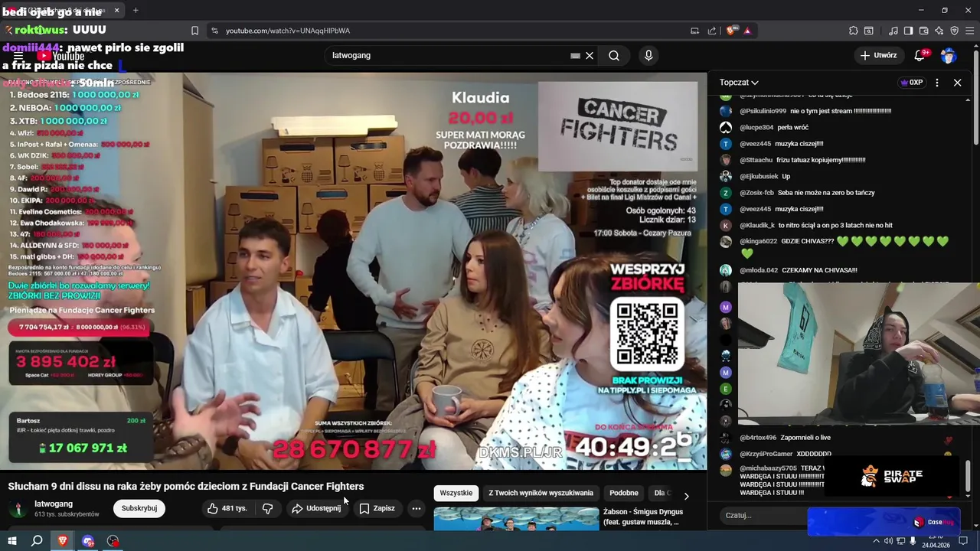This screenshot has width=980, height=551.
Task: Start voice search with the microphone
Action: coord(648,55)
